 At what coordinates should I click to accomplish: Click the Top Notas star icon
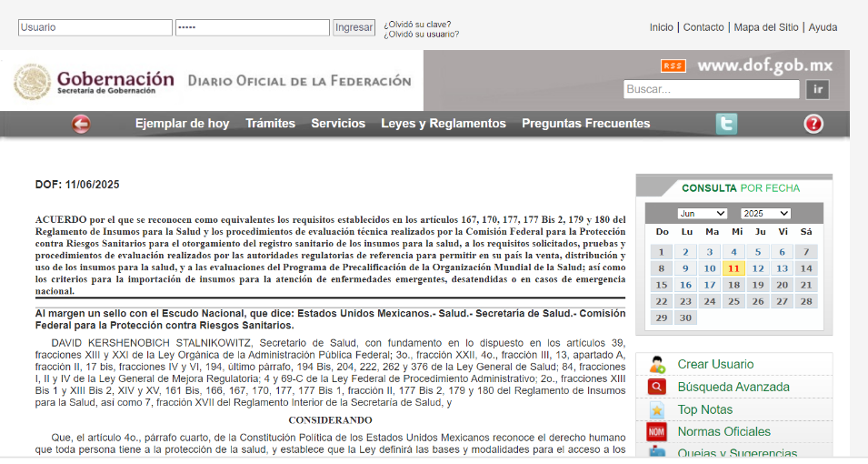coord(656,409)
